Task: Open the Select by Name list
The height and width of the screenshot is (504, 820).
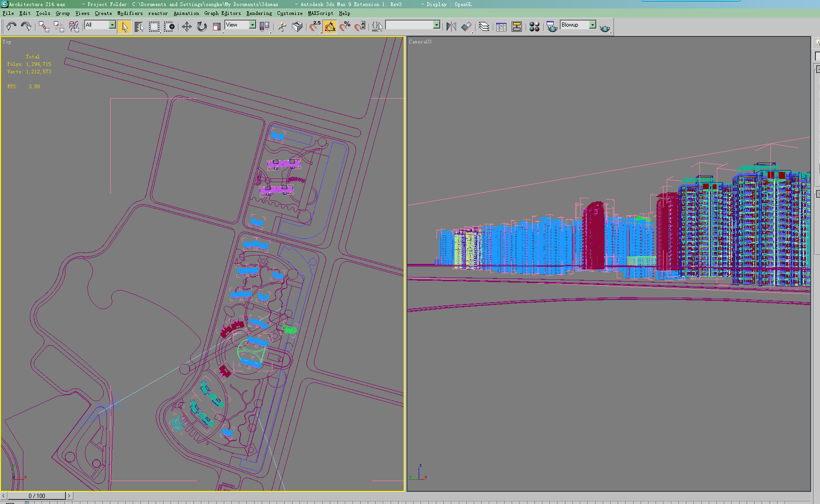Action: point(139,27)
